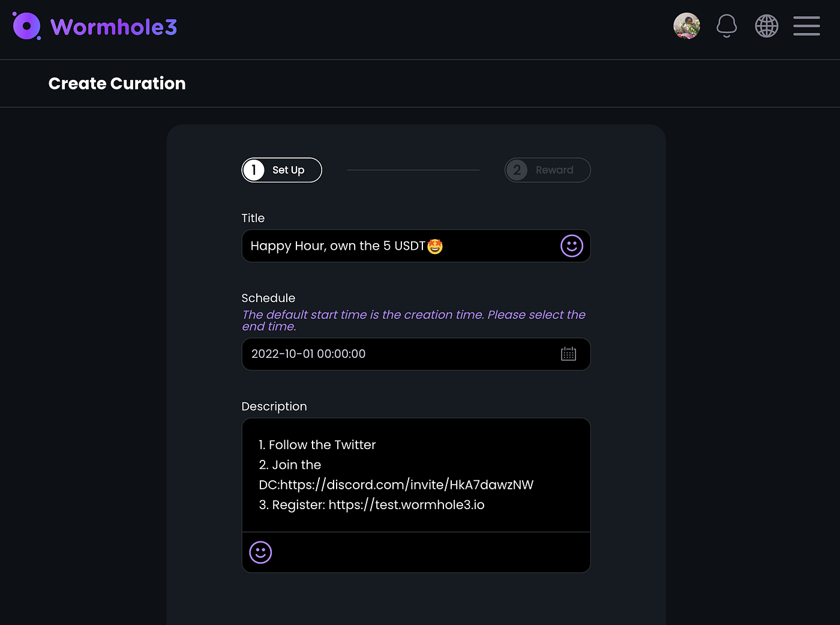Open the notifications bell
The height and width of the screenshot is (625, 840).
(727, 26)
